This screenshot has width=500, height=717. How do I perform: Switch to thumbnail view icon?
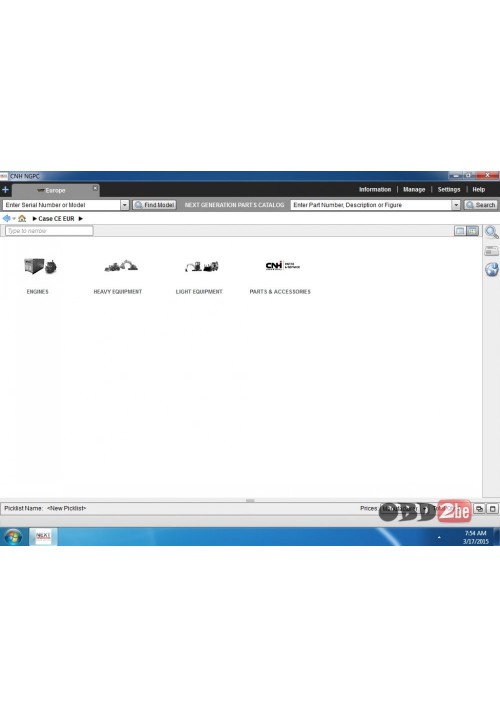(x=473, y=231)
